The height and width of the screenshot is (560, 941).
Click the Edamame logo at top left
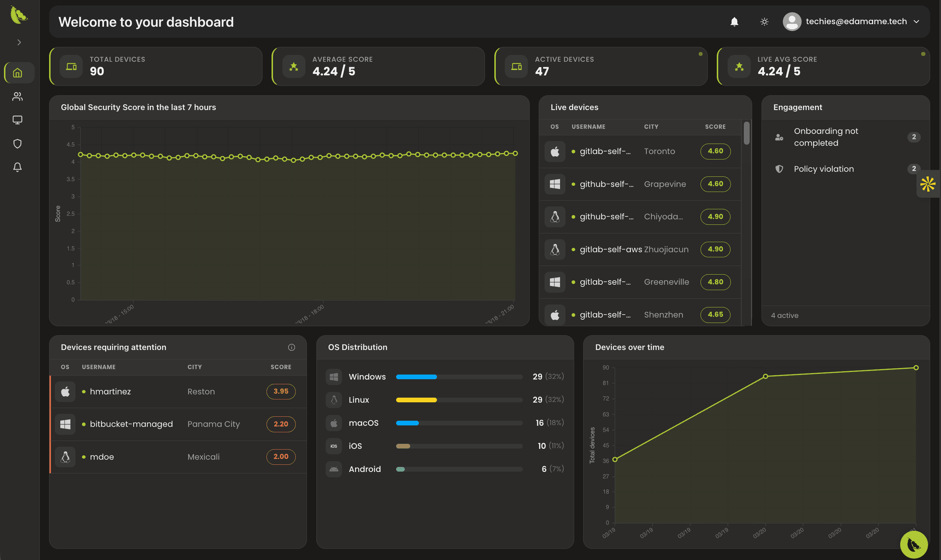(x=18, y=15)
